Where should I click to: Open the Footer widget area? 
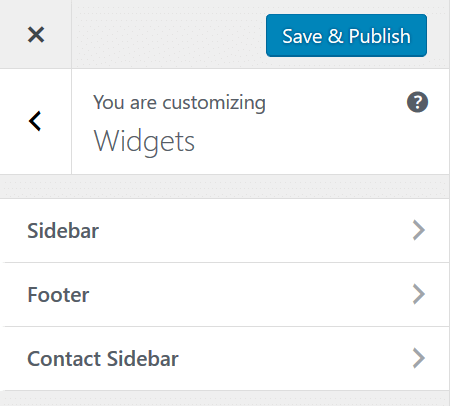tap(225, 294)
